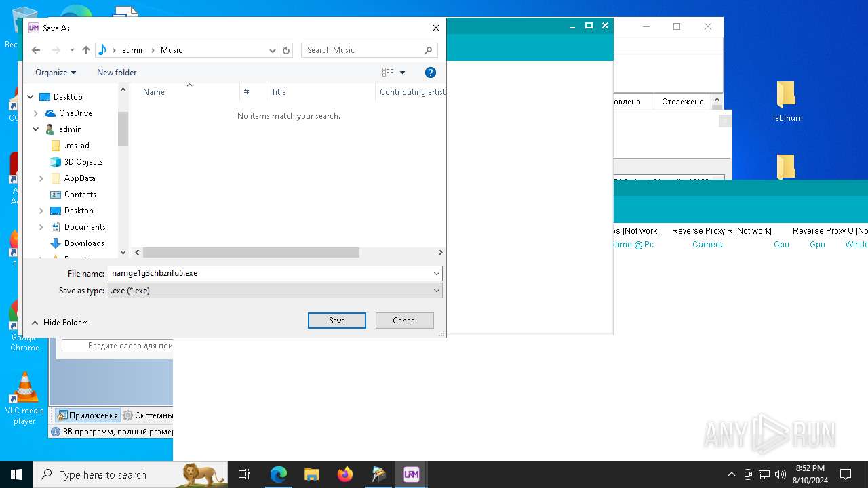This screenshot has width=868, height=488.
Task: Expand the Documents tree node
Action: tap(41, 227)
